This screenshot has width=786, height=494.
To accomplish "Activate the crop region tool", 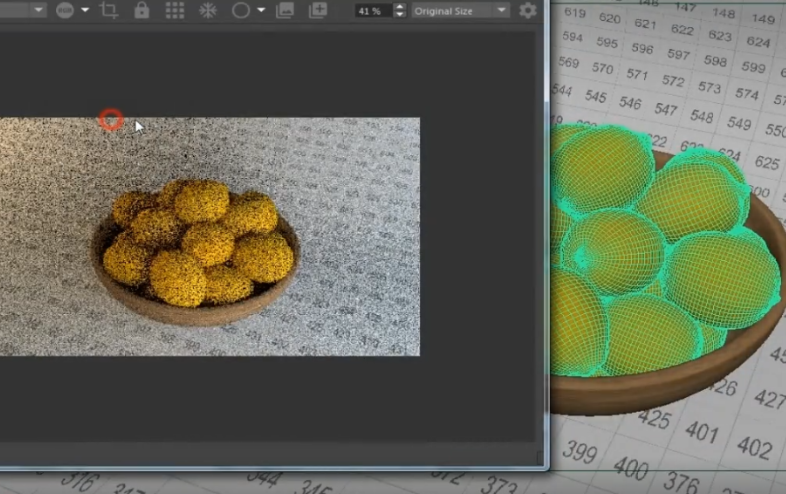I will [110, 10].
